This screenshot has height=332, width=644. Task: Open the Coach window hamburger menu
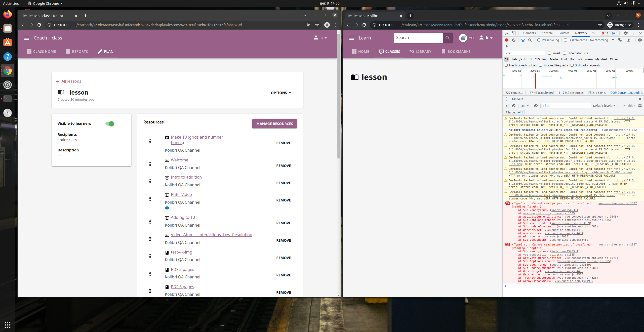tap(27, 38)
